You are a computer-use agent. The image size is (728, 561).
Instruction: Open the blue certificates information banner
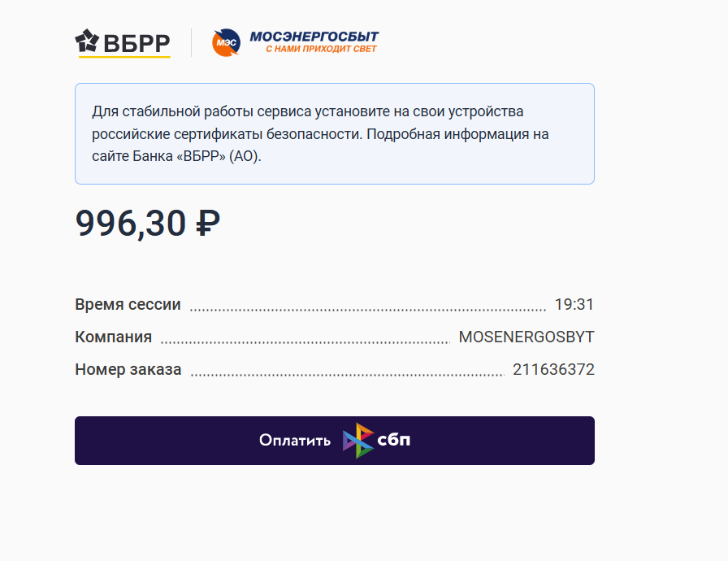[x=334, y=133]
